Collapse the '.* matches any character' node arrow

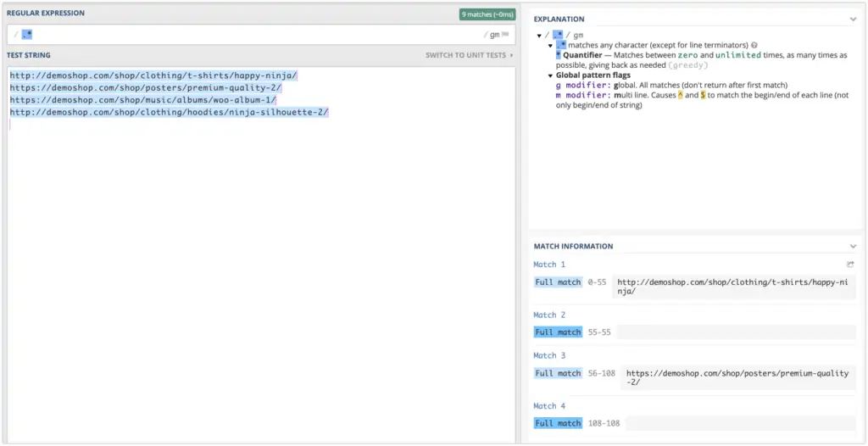(x=550, y=46)
